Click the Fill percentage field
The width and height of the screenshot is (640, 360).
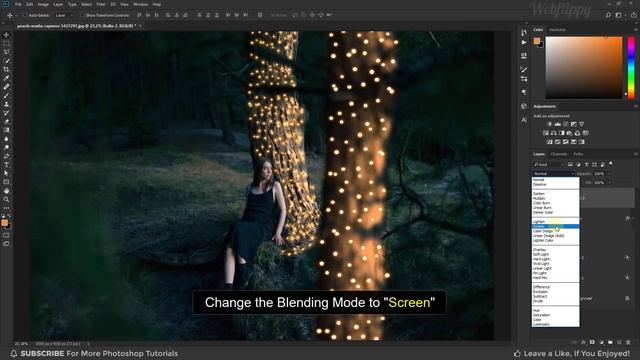600,182
